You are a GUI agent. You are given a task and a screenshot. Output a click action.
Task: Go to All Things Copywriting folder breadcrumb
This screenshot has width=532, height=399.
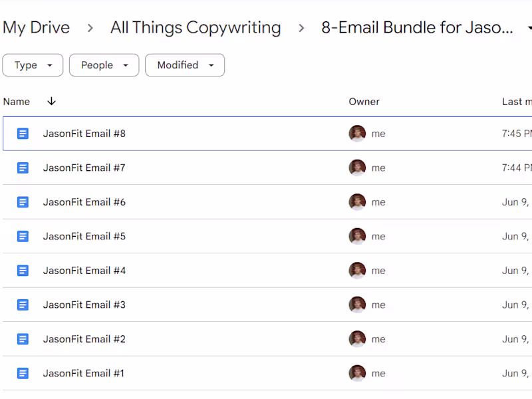196,28
